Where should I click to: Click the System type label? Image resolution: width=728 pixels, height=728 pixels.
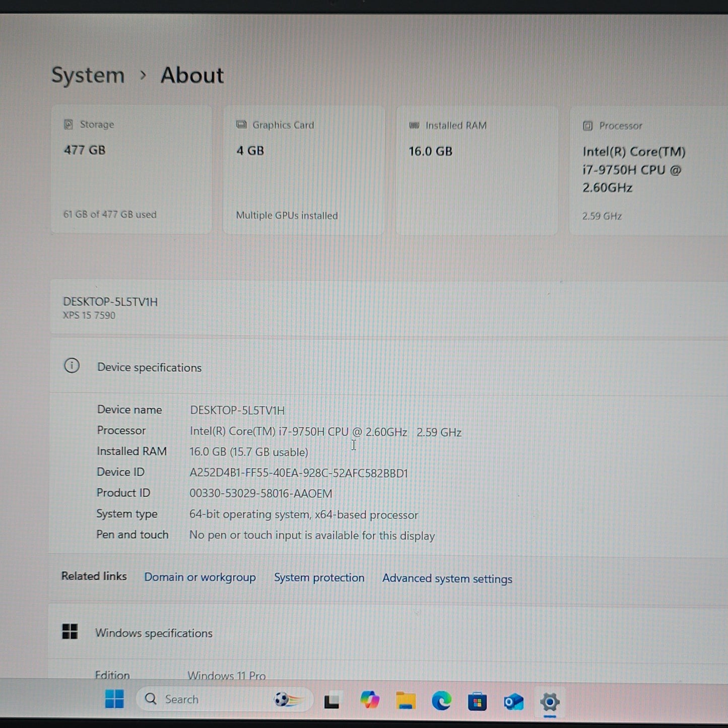pyautogui.click(x=127, y=514)
